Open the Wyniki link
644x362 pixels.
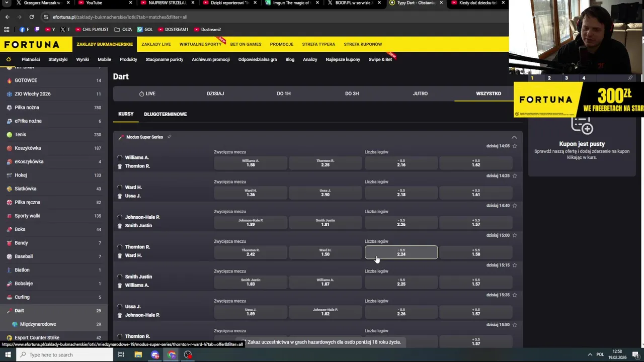coord(83,59)
